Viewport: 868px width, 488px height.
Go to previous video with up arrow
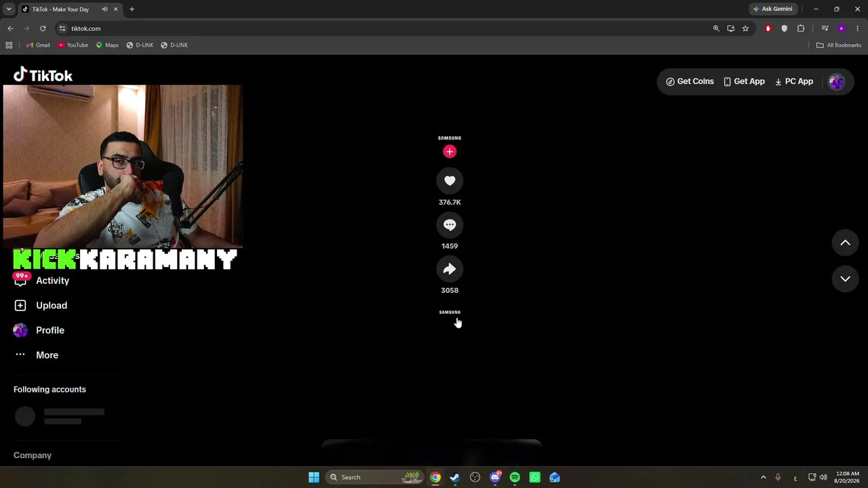(x=845, y=243)
